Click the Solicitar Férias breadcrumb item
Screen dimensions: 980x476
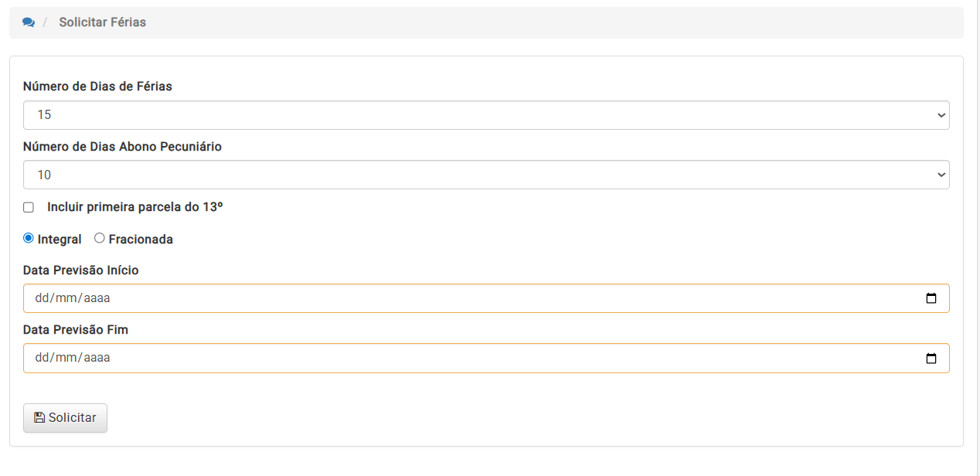click(x=102, y=22)
